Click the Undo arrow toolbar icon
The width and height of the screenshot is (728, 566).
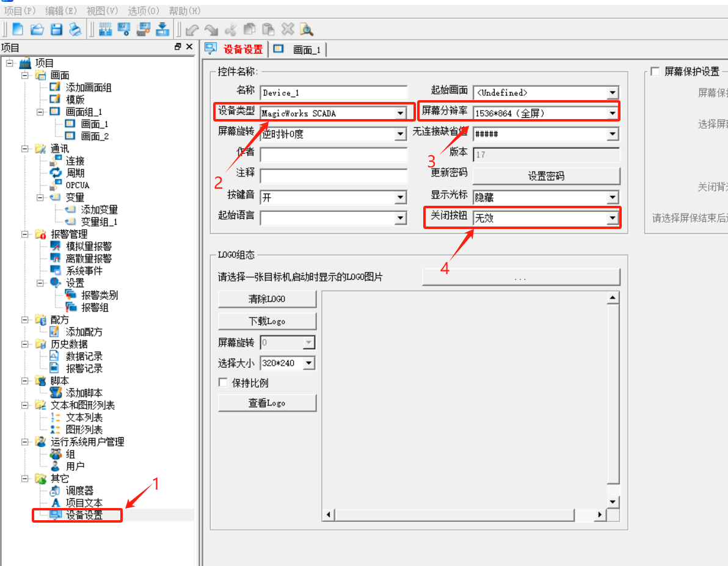coord(192,29)
